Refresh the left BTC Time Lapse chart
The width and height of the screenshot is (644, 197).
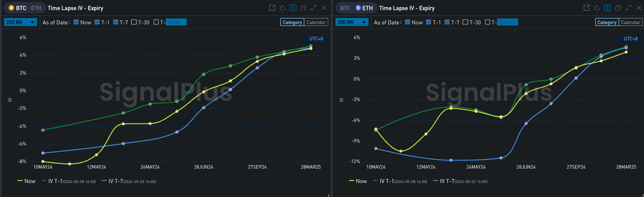(283, 8)
